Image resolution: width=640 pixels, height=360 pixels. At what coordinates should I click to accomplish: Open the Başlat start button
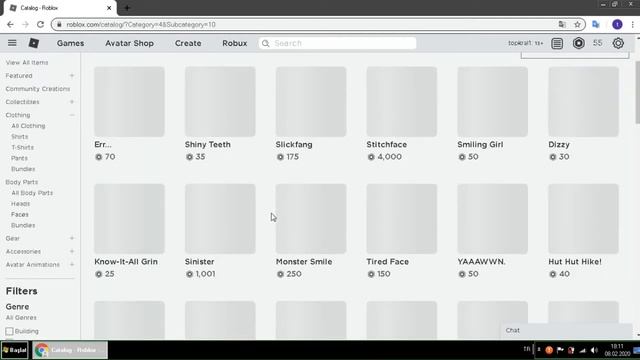pos(15,350)
